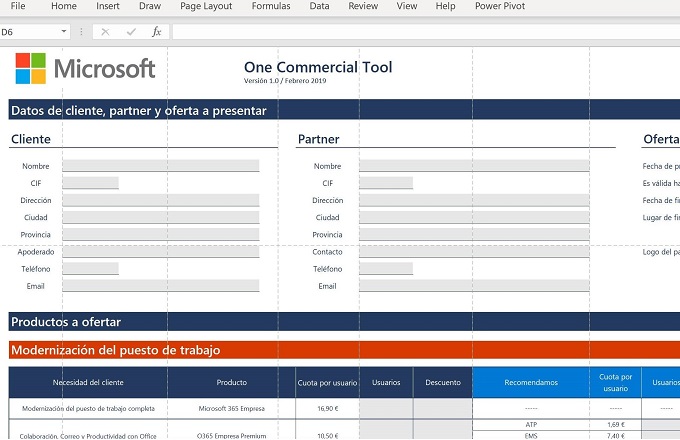Click the orange 'Modernización del puesto de trabajo' banner

coord(344,350)
